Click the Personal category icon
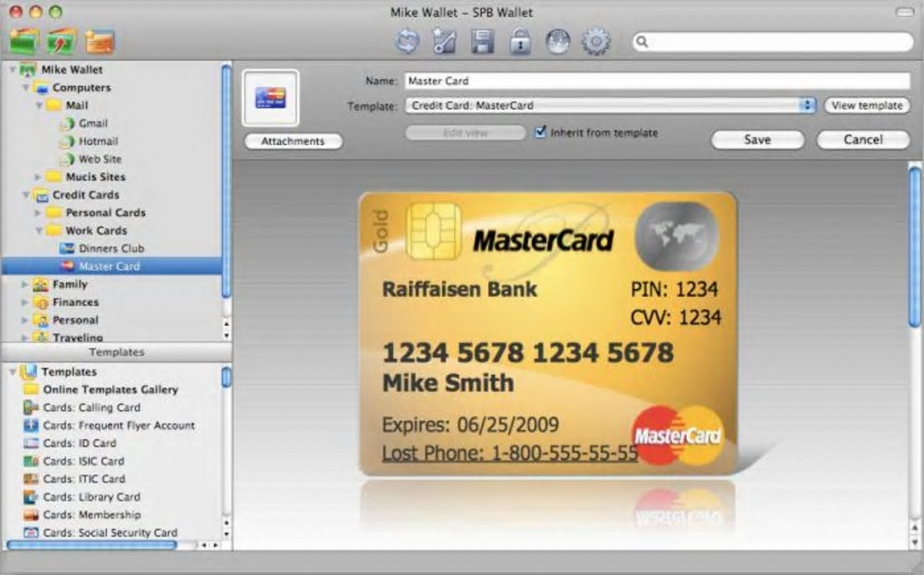Screen dimensions: 924x575 [41, 321]
